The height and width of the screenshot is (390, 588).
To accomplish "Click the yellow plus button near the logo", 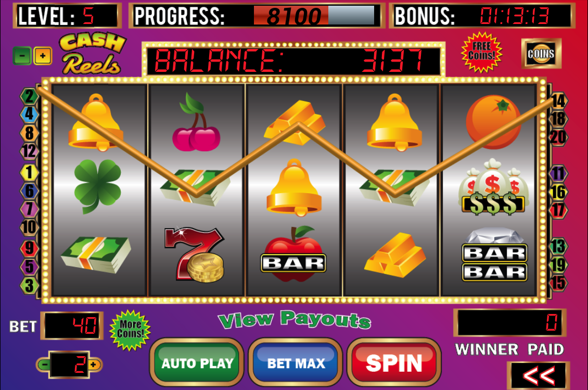I will point(43,56).
